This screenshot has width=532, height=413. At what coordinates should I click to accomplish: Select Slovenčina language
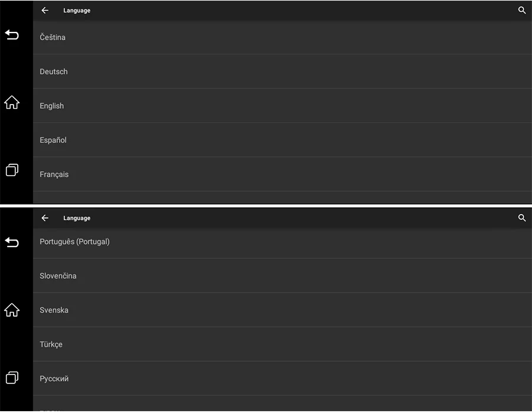tap(283, 276)
